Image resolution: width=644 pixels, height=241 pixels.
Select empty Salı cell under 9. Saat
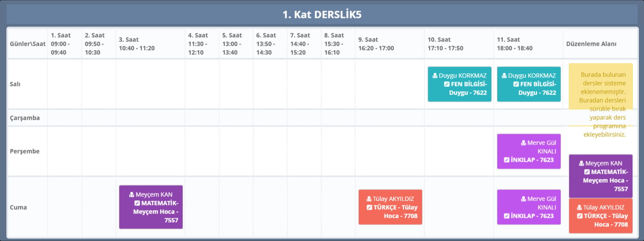click(390, 84)
